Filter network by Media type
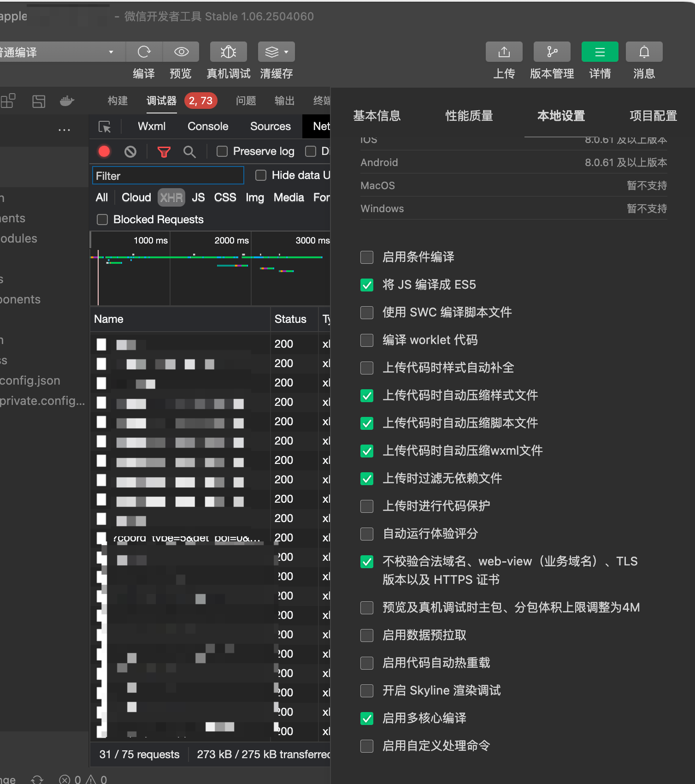Screen dimensions: 695x784 click(289, 197)
